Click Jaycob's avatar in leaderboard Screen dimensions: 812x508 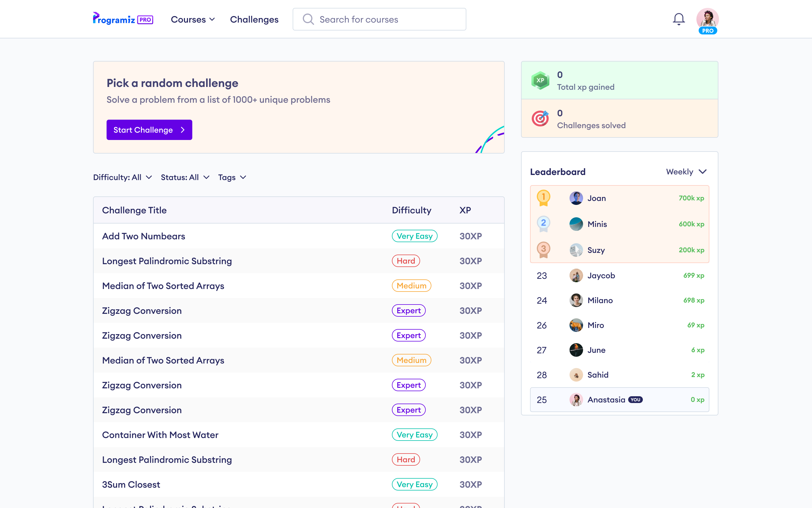tap(576, 275)
